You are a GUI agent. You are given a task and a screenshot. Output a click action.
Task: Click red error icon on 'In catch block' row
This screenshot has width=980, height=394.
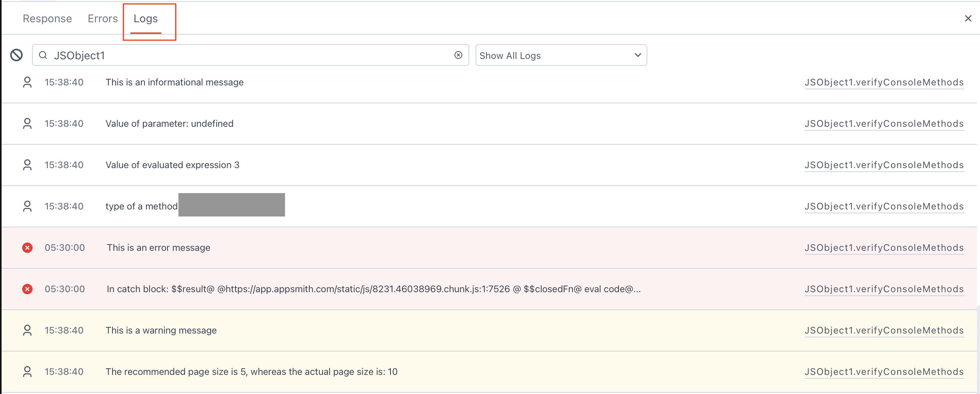pyautogui.click(x=27, y=289)
